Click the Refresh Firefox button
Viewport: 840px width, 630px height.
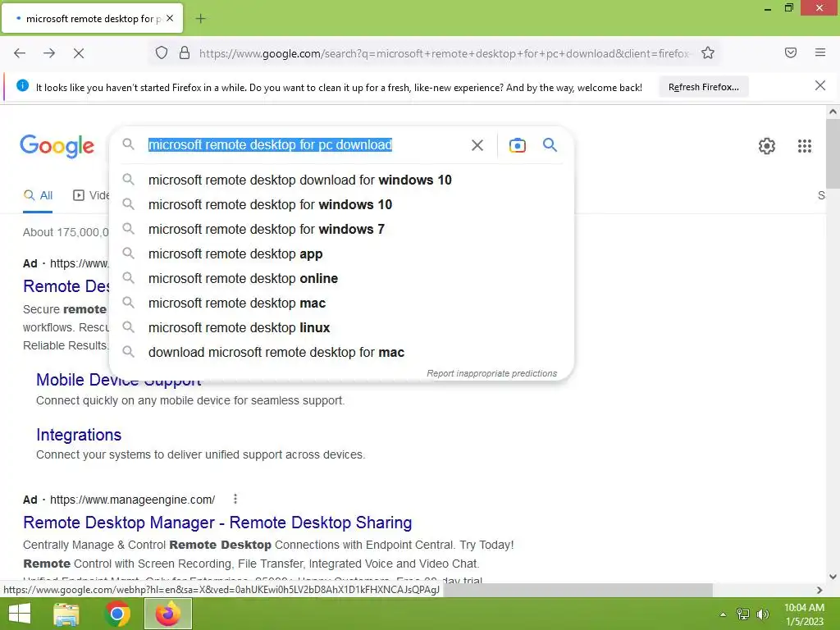point(703,87)
